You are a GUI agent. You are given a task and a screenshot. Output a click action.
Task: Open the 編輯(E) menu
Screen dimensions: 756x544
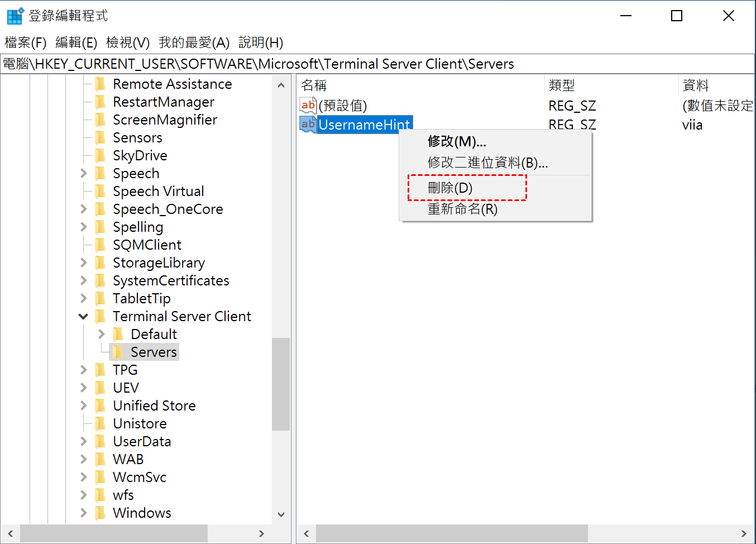(x=76, y=42)
